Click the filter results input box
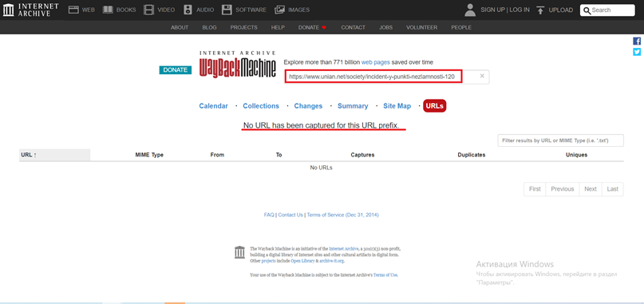The image size is (644, 304). [561, 140]
